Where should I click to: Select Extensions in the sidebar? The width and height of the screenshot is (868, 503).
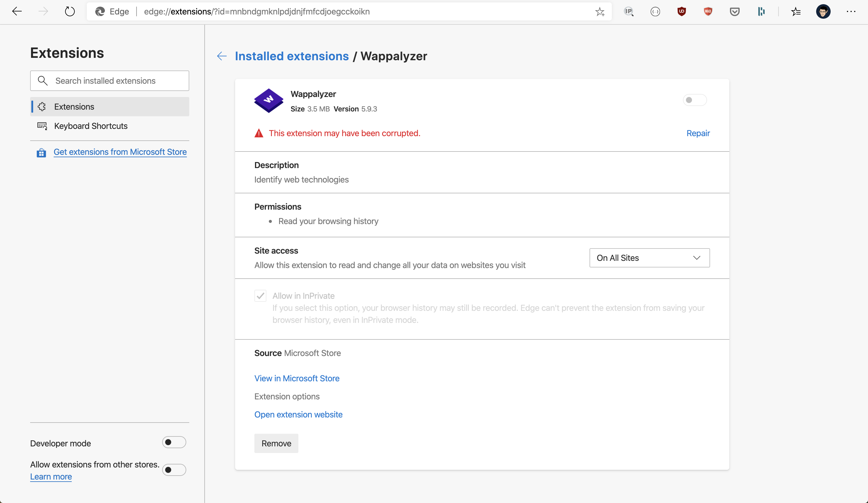pyautogui.click(x=109, y=107)
